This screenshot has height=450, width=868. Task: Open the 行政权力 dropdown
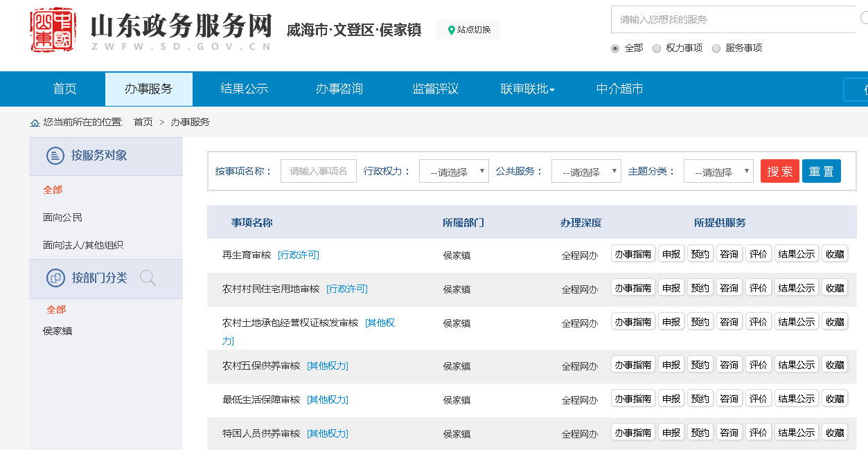454,172
